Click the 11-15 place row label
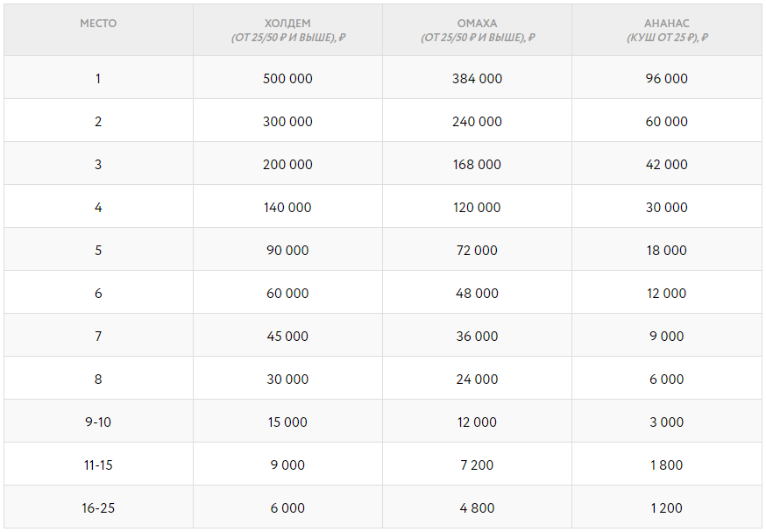The image size is (766, 532). [x=98, y=465]
